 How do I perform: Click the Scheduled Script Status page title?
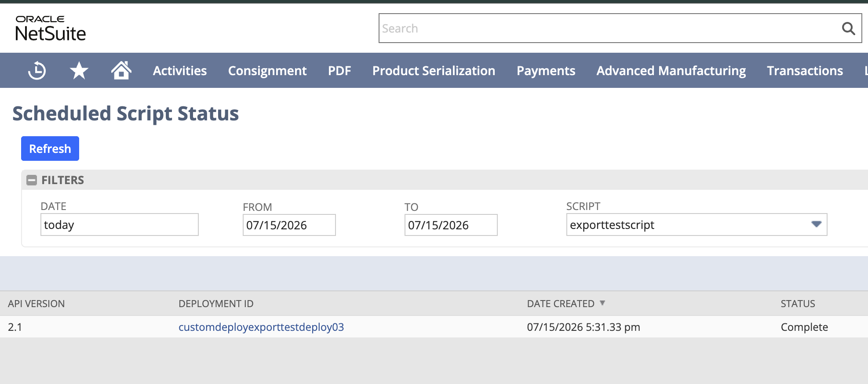tap(126, 113)
